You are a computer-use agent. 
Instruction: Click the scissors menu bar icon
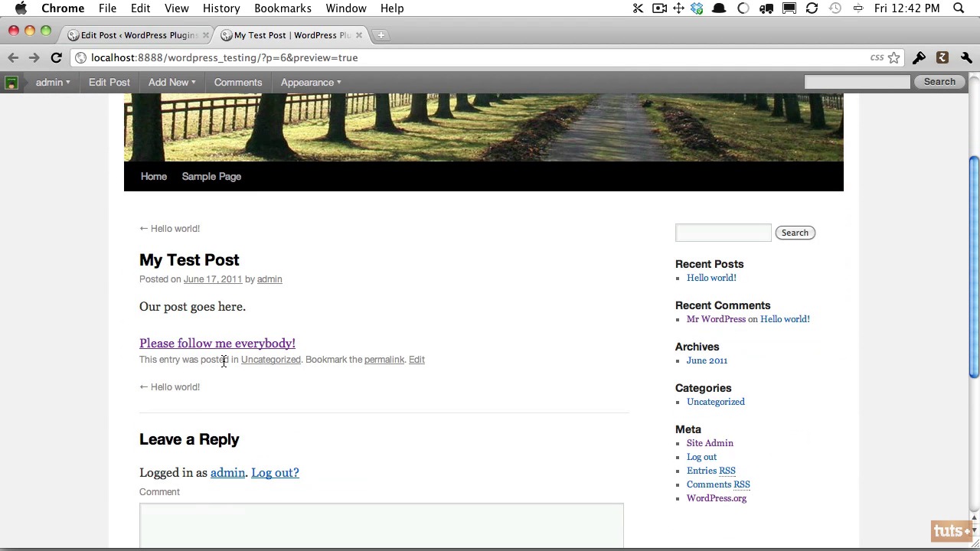point(638,8)
